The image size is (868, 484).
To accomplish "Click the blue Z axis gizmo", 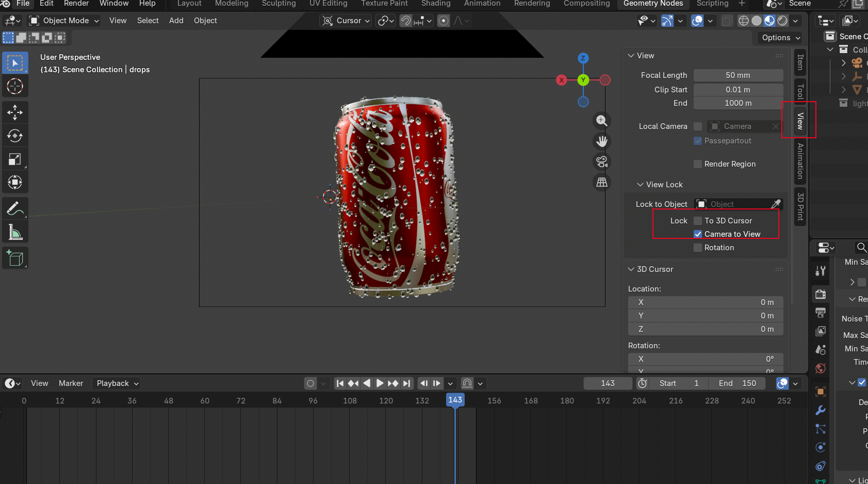I will point(583,58).
